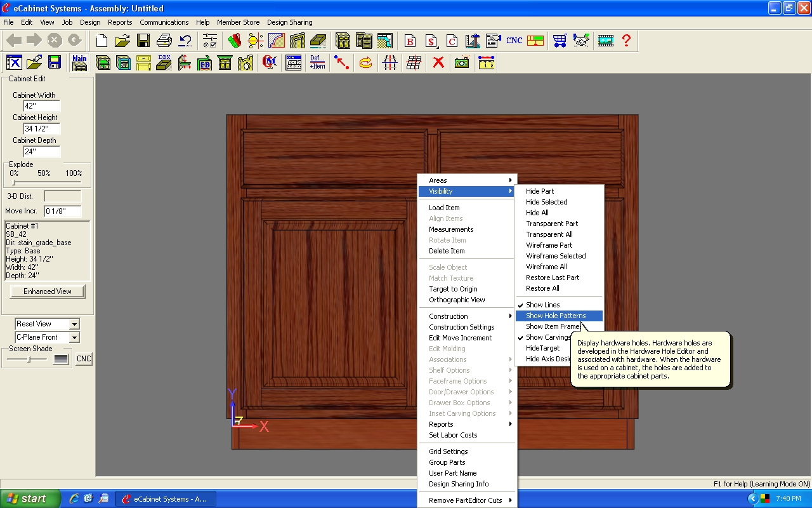This screenshot has width=812, height=508.
Task: Click the red question mark help icon
Action: [626, 41]
